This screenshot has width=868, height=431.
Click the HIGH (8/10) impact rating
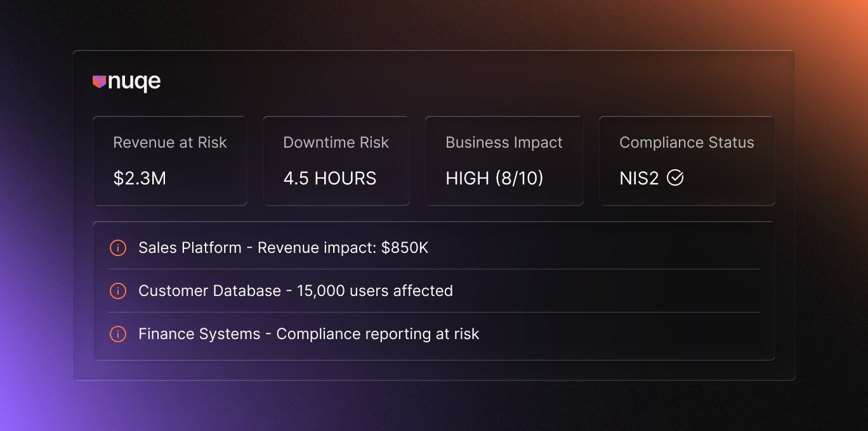494,178
